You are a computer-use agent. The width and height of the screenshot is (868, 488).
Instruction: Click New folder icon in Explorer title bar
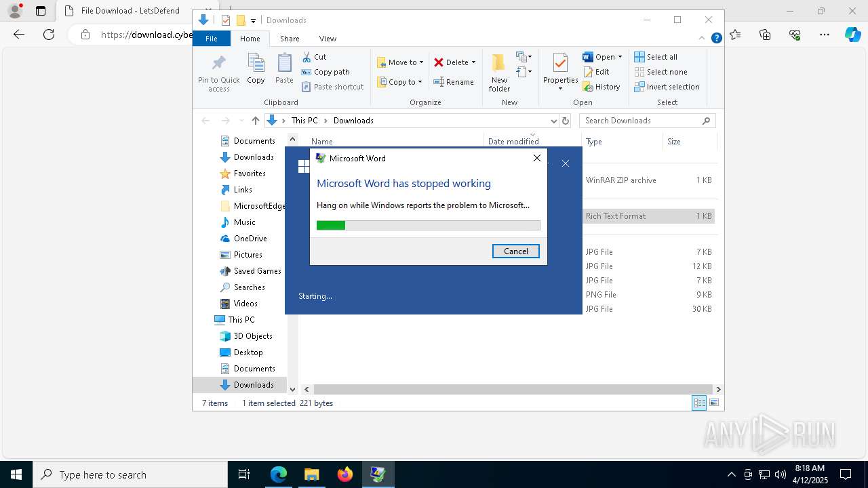tap(240, 20)
